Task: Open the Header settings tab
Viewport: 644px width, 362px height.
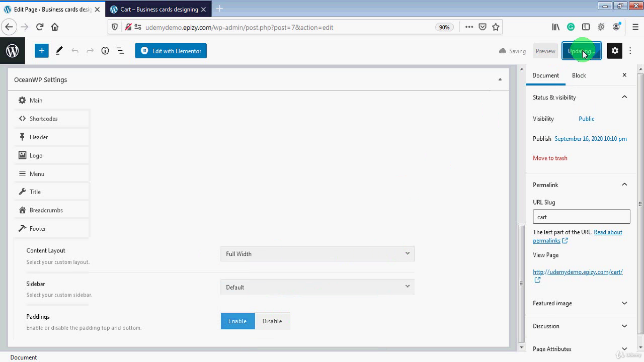Action: tap(52, 137)
